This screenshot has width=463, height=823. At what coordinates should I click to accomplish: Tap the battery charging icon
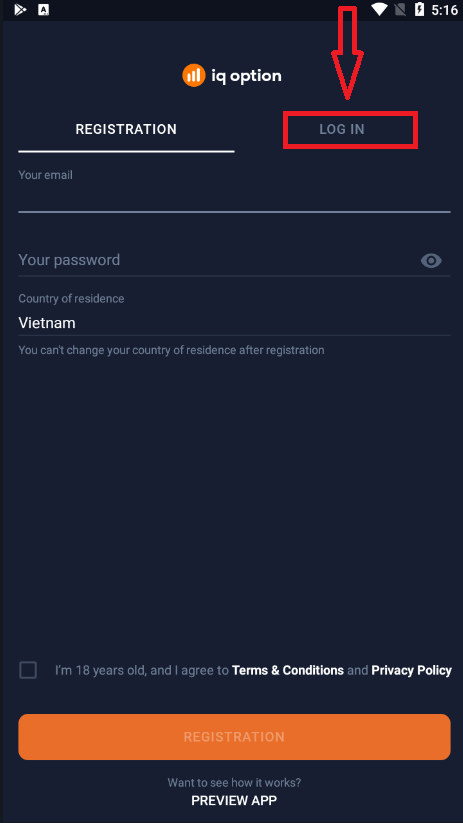pos(419,9)
